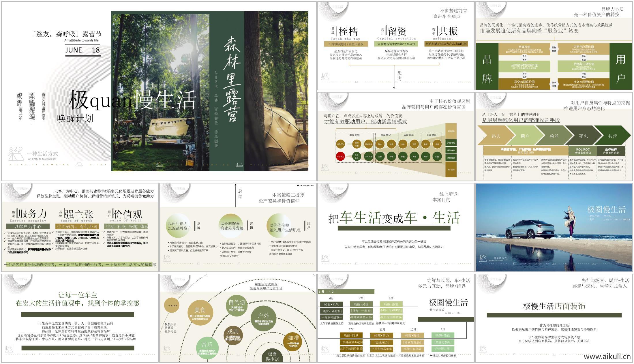The width and height of the screenshot is (634, 364).
Task: Click the 粉丝 chevron arrow
Action: tap(554, 136)
